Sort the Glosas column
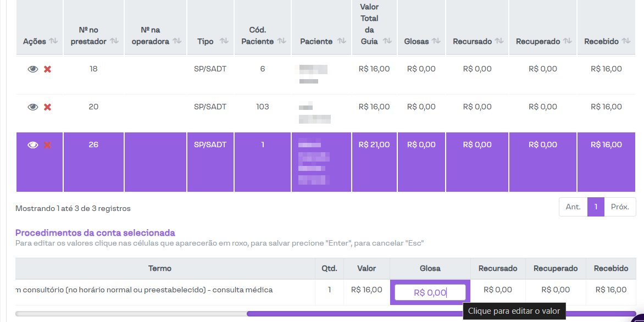Screen dimensions: 644x322 [436, 41]
